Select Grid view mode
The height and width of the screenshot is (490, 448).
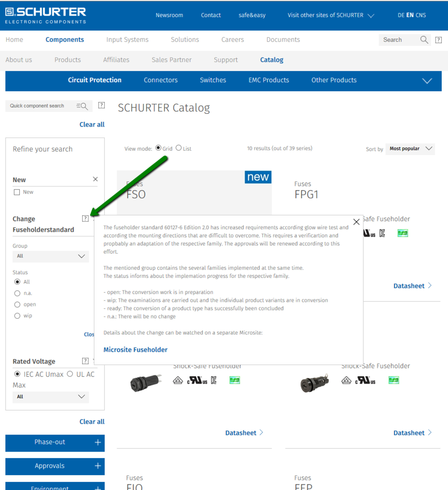point(158,148)
